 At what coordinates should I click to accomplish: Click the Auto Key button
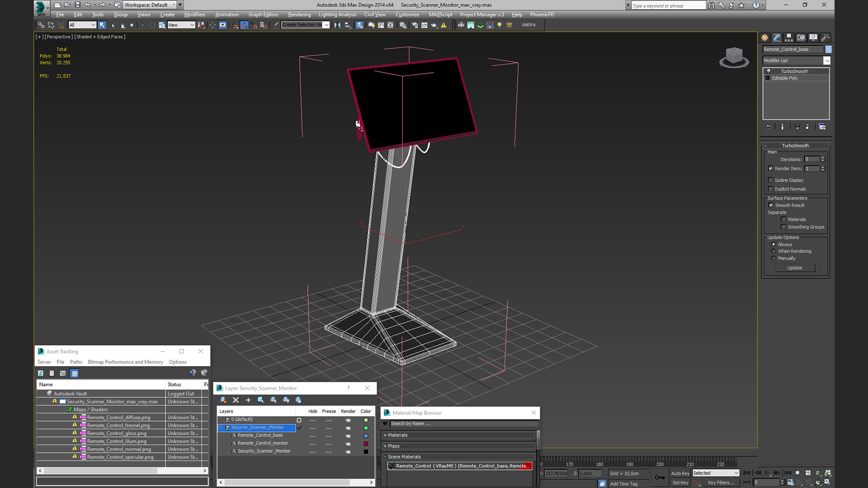pos(680,473)
